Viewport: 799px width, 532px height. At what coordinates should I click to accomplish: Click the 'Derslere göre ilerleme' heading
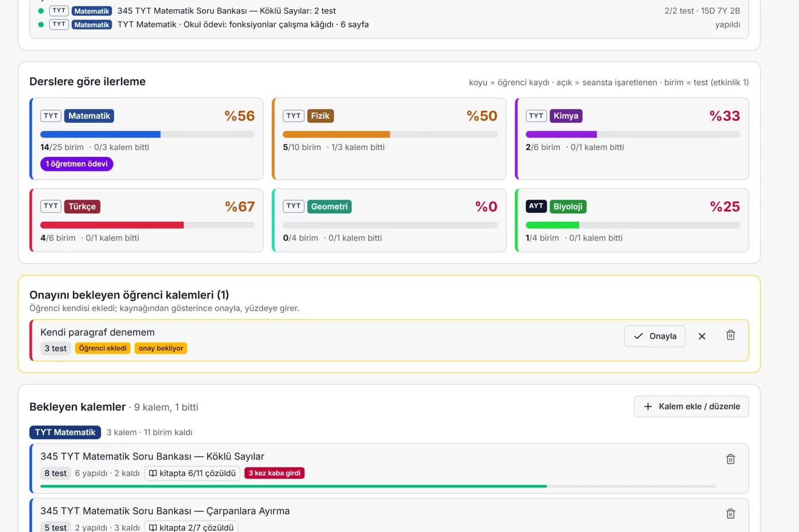[x=87, y=82]
